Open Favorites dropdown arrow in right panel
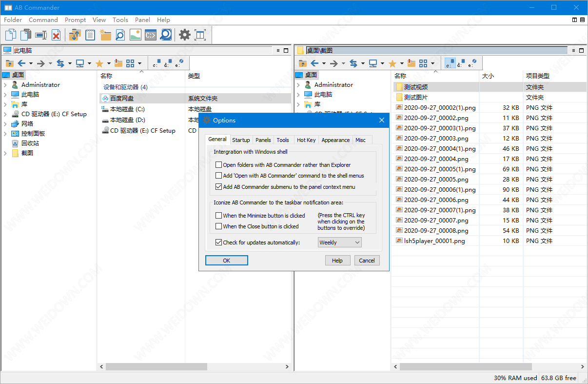Image resolution: width=588 pixels, height=384 pixels. (x=402, y=63)
